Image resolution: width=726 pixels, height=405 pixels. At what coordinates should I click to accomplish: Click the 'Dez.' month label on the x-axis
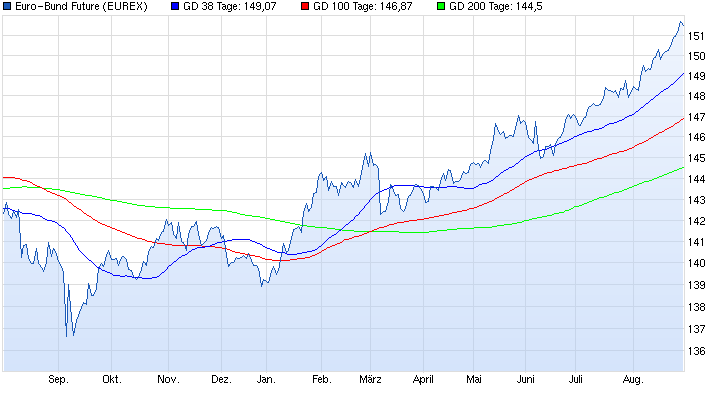221,380
